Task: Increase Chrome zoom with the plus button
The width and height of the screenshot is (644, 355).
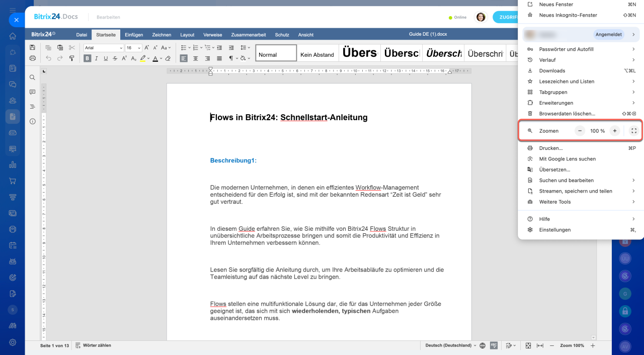Action: (614, 131)
